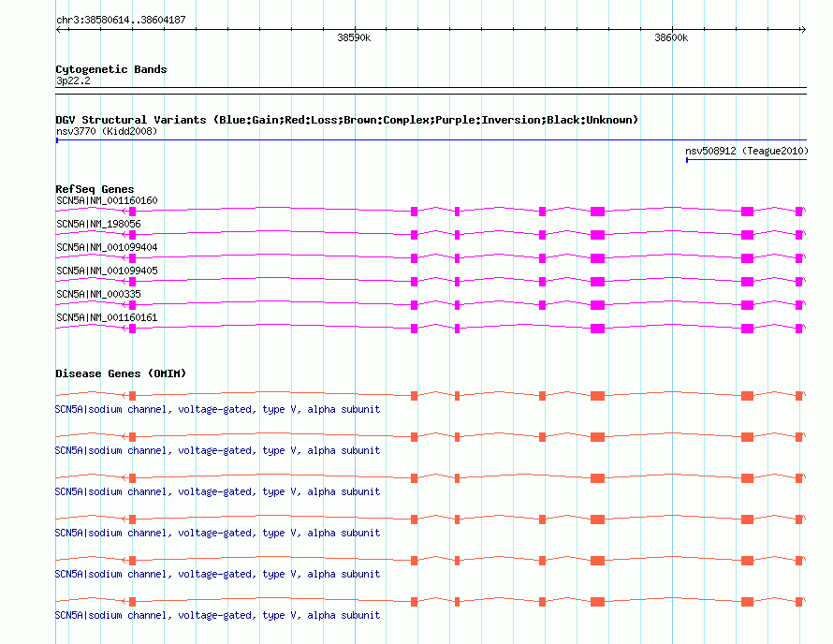Open the nsv3770 (Kidd2008) variant label
The height and width of the screenshot is (644, 833).
click(x=107, y=131)
